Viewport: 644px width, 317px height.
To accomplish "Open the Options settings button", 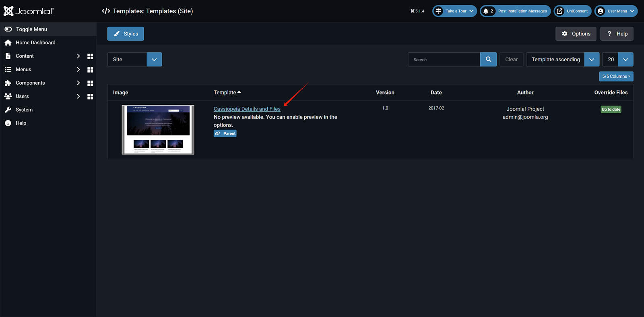I will (x=576, y=34).
